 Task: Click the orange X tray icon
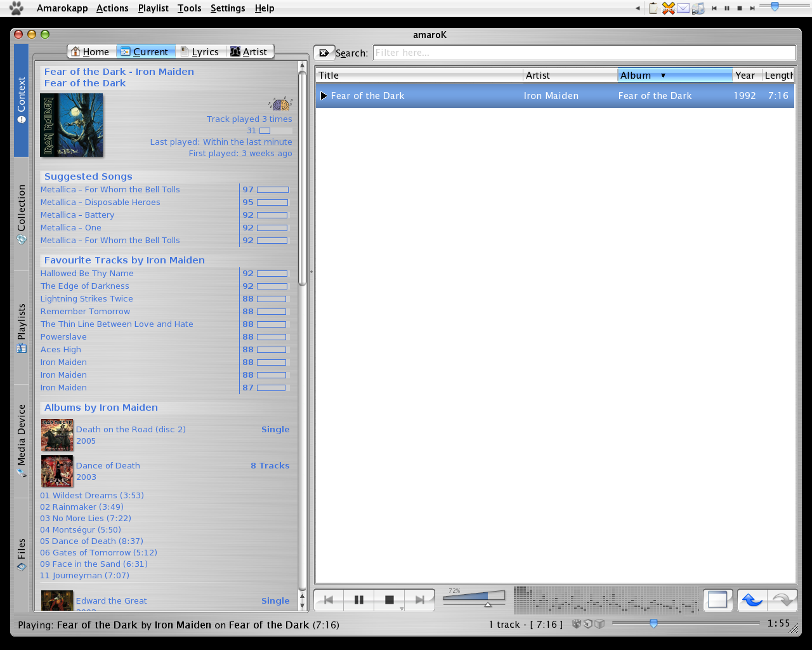tap(668, 8)
